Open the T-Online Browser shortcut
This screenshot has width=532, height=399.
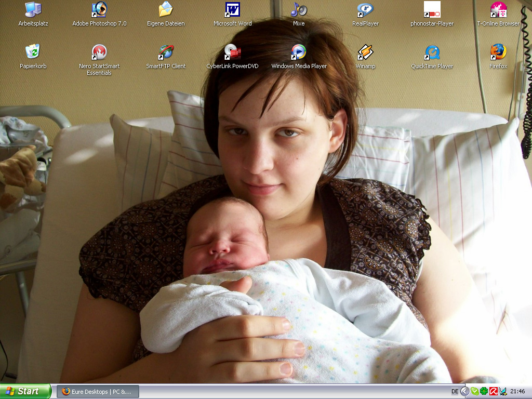click(498, 10)
